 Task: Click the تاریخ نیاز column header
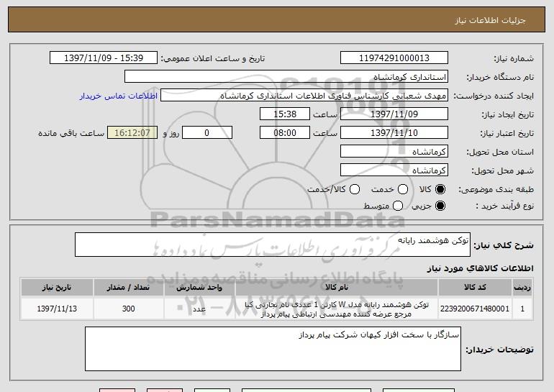(57, 287)
